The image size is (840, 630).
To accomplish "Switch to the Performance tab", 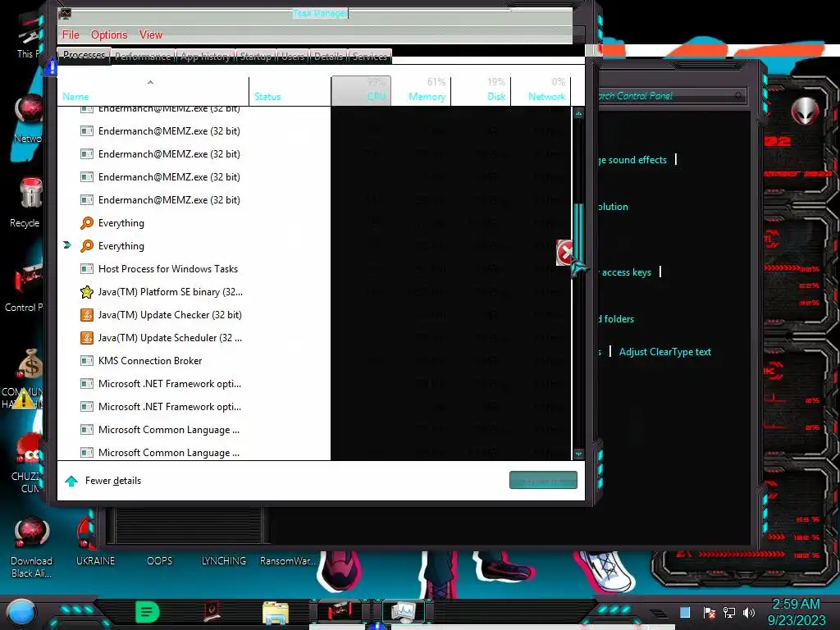I will (143, 57).
